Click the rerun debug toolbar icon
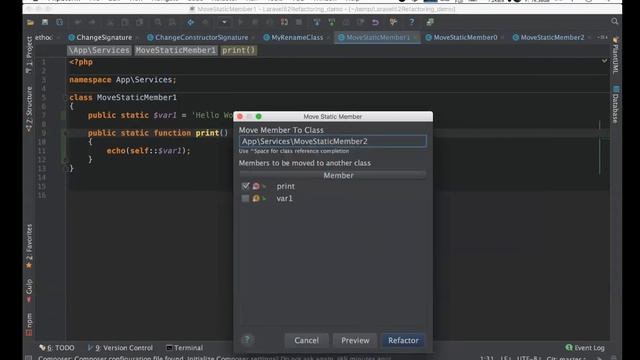Image resolution: width=640 pixels, height=360 pixels. tap(284, 22)
